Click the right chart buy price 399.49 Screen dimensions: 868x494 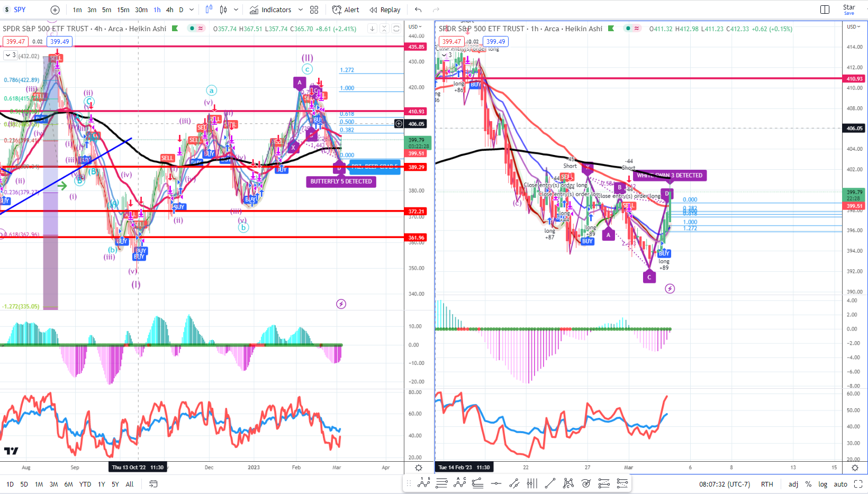(495, 42)
